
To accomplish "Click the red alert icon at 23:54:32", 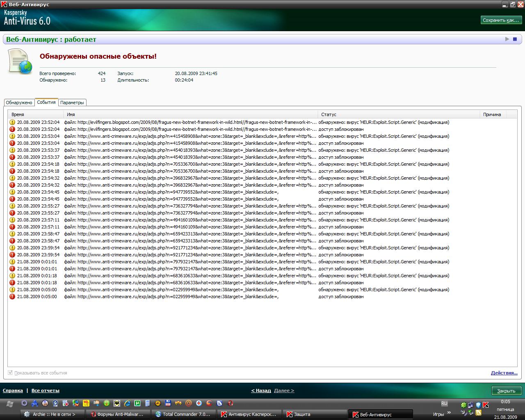I will pyautogui.click(x=12, y=185).
